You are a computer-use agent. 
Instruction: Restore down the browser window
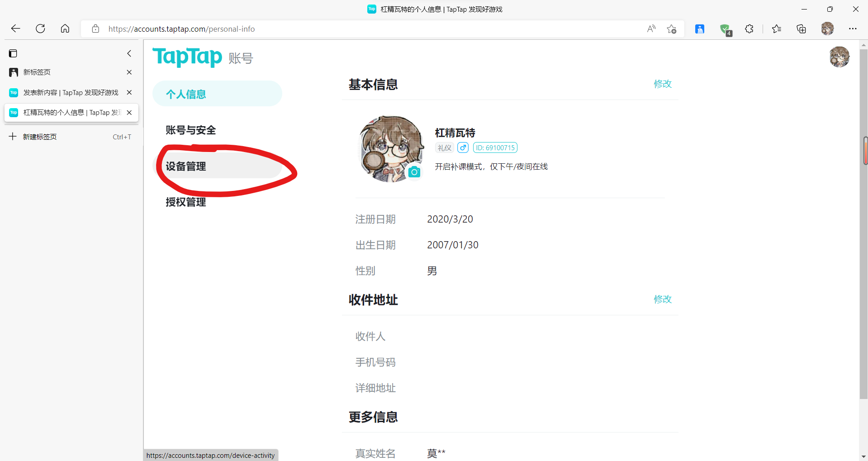[x=830, y=9]
